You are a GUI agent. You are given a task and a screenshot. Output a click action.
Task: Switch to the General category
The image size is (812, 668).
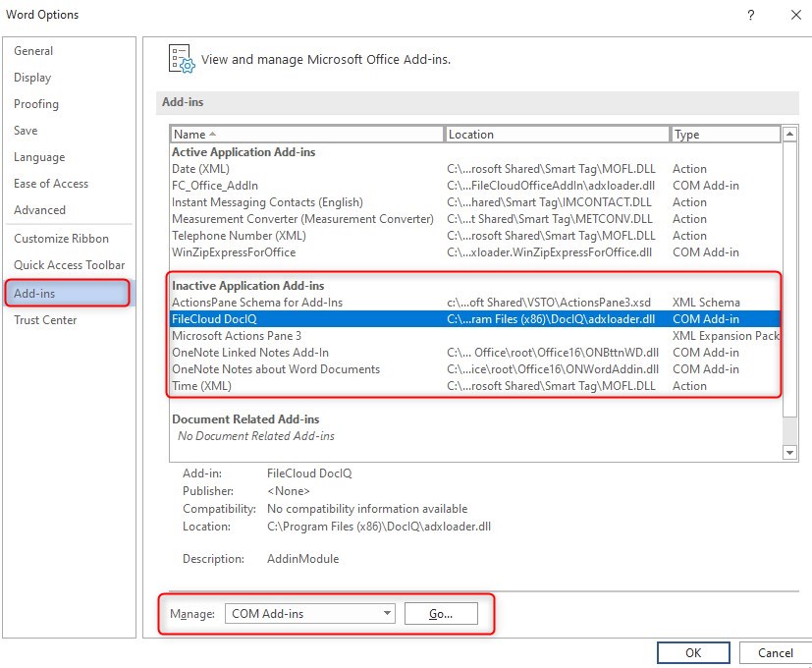coord(33,51)
